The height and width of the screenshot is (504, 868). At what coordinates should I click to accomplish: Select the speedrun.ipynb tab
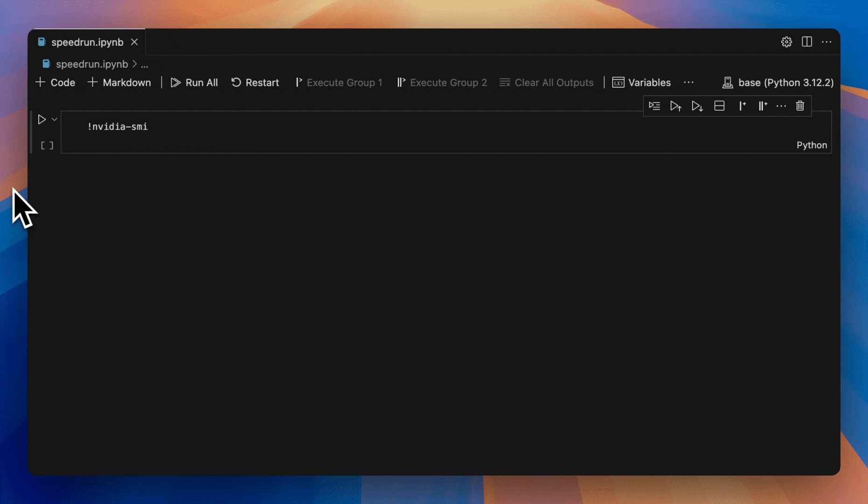point(87,42)
